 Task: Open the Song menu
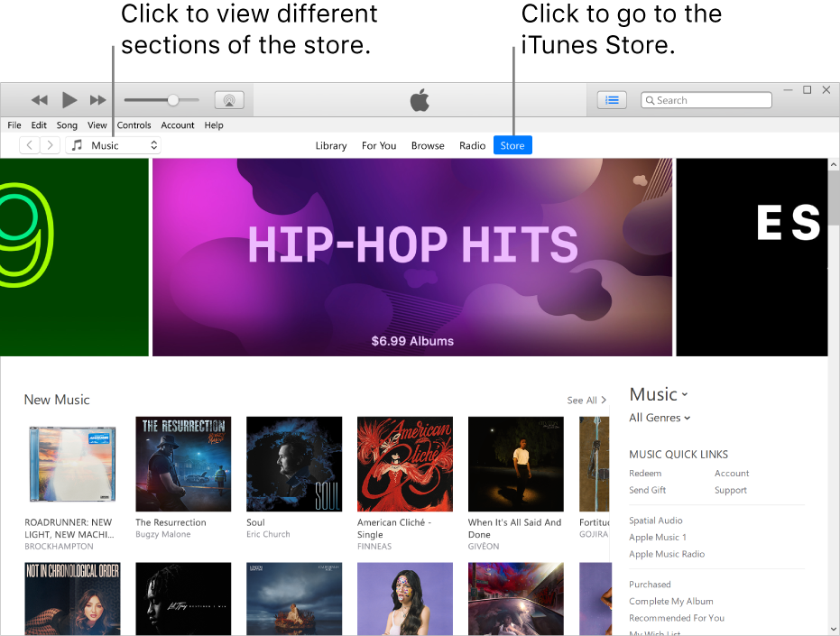pyautogui.click(x=67, y=124)
